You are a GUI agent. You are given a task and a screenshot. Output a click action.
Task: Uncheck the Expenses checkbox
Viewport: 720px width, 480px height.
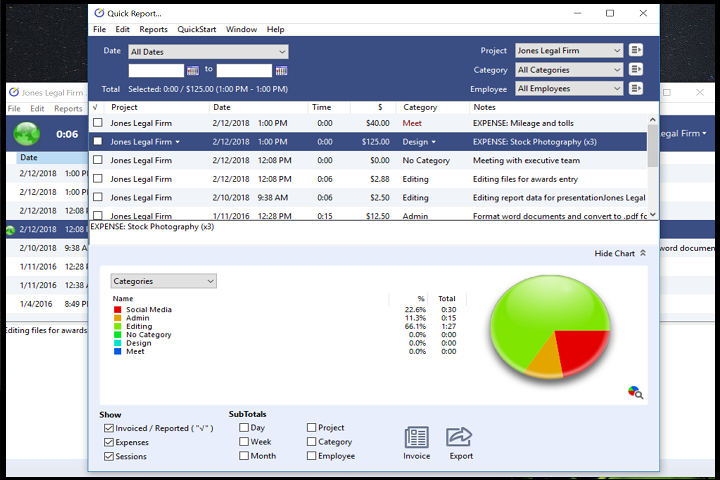[109, 442]
